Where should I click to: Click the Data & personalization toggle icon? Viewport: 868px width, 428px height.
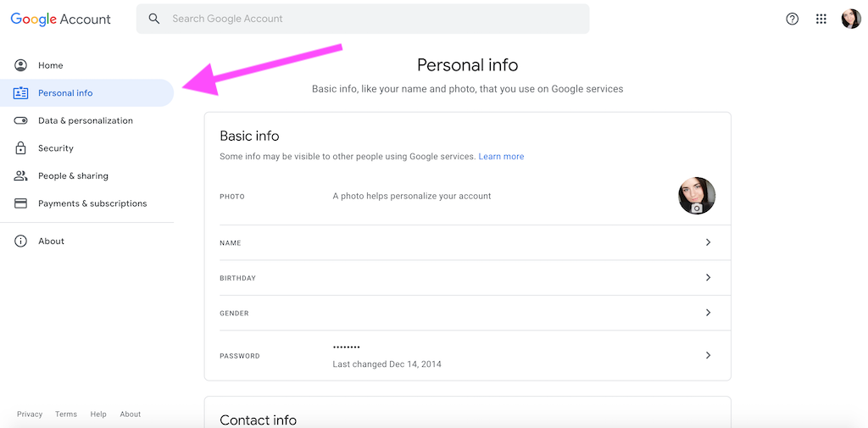pyautogui.click(x=20, y=120)
